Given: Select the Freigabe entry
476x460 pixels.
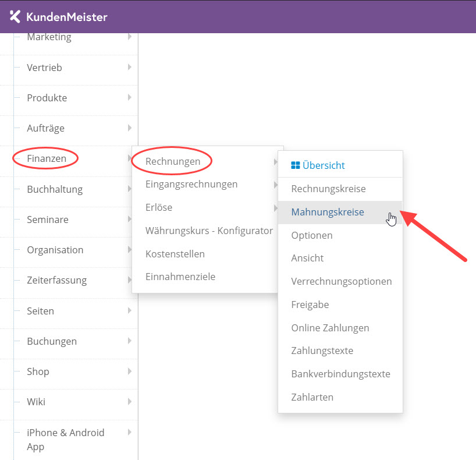Looking at the screenshot, I should (310, 305).
